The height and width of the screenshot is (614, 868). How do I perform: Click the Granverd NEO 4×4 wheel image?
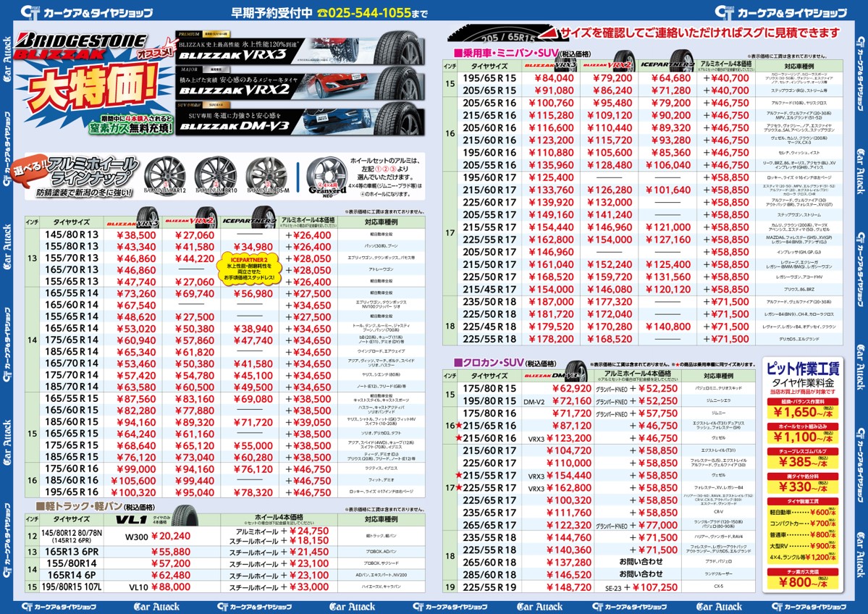point(327,177)
